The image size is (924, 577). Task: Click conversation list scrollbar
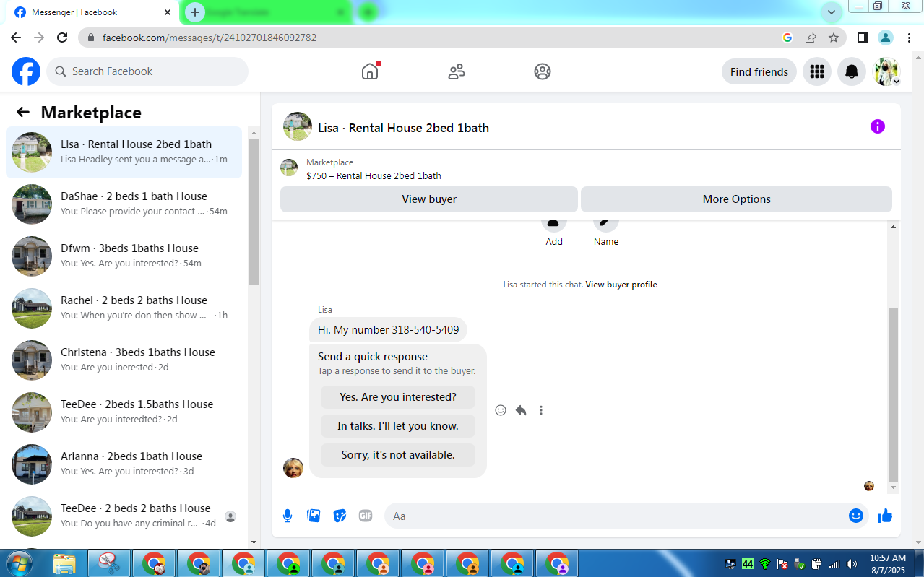point(254,211)
